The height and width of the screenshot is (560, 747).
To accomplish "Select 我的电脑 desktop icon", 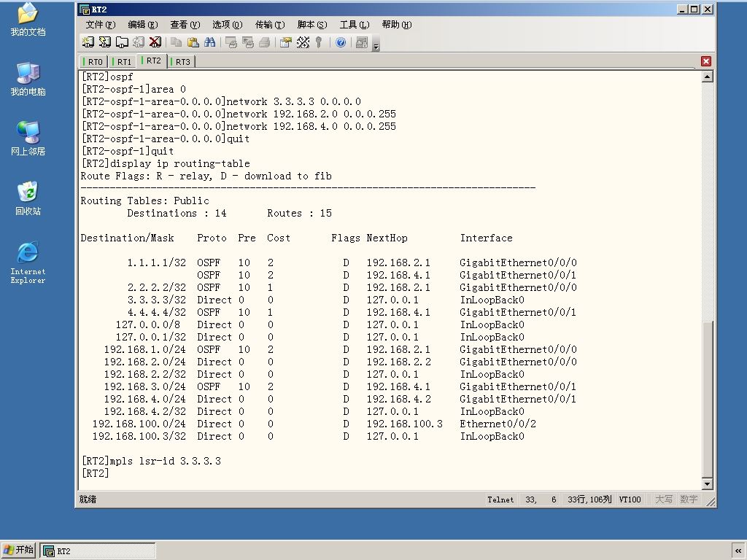I will click(x=28, y=79).
